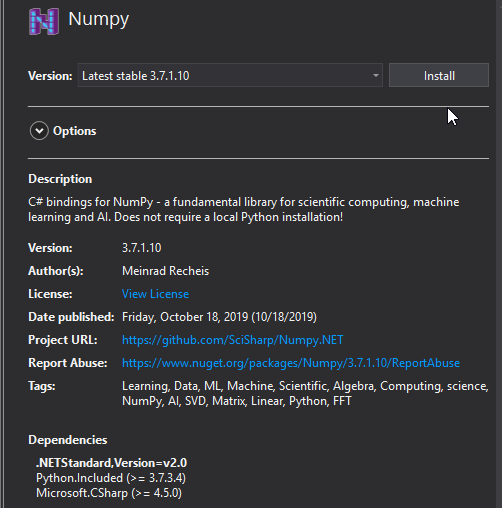Viewport: 502px width, 508px height.
Task: Open the nuget.org ReportAbuse link
Action: pos(291,363)
